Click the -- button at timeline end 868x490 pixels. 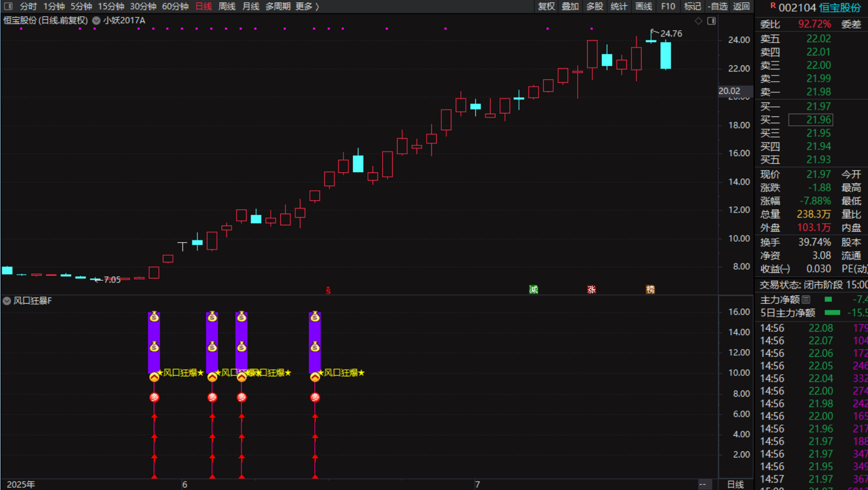pos(702,484)
